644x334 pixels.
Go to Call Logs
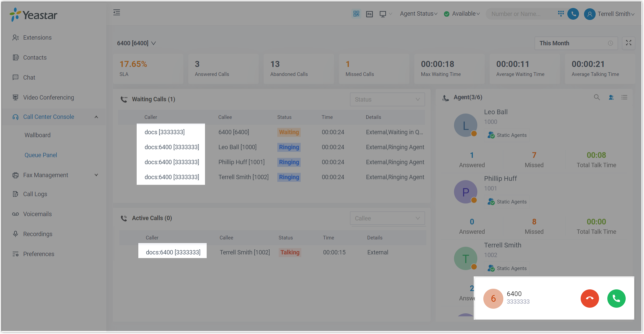coord(35,194)
